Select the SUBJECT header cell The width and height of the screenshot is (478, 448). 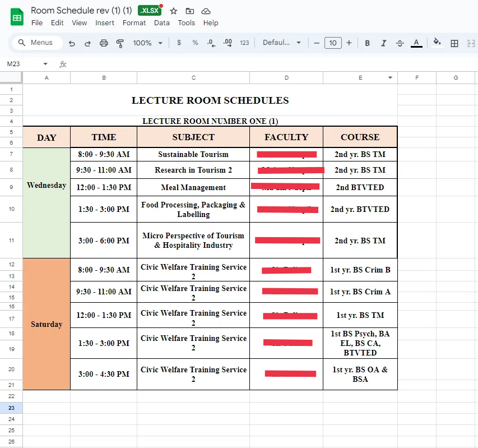pyautogui.click(x=193, y=137)
